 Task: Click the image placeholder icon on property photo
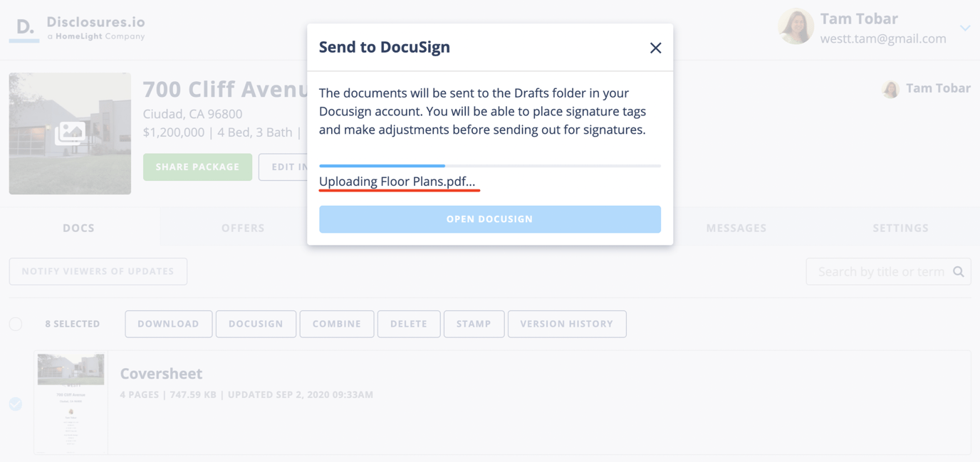click(x=69, y=133)
